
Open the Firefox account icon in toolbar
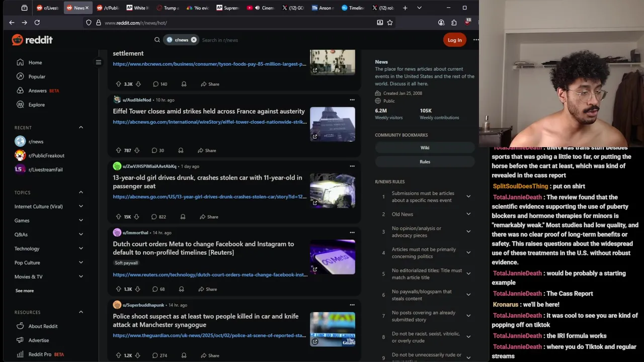441,23
